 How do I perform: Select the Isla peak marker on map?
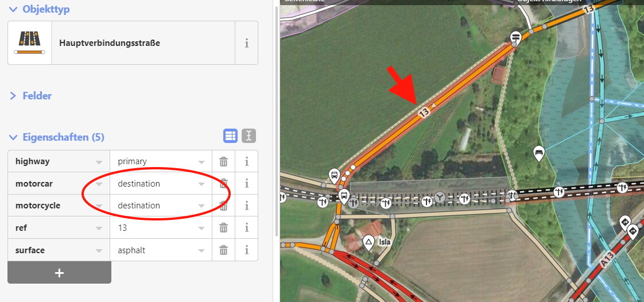click(x=369, y=242)
